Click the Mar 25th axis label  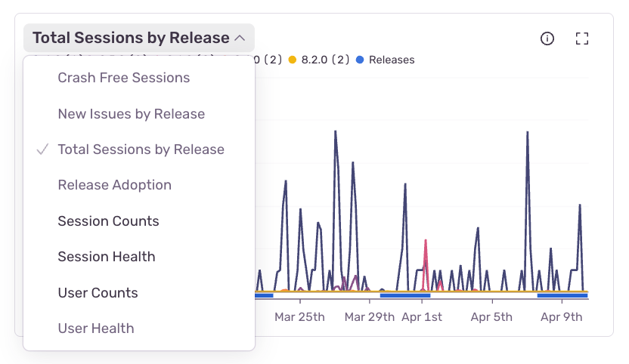pyautogui.click(x=299, y=316)
